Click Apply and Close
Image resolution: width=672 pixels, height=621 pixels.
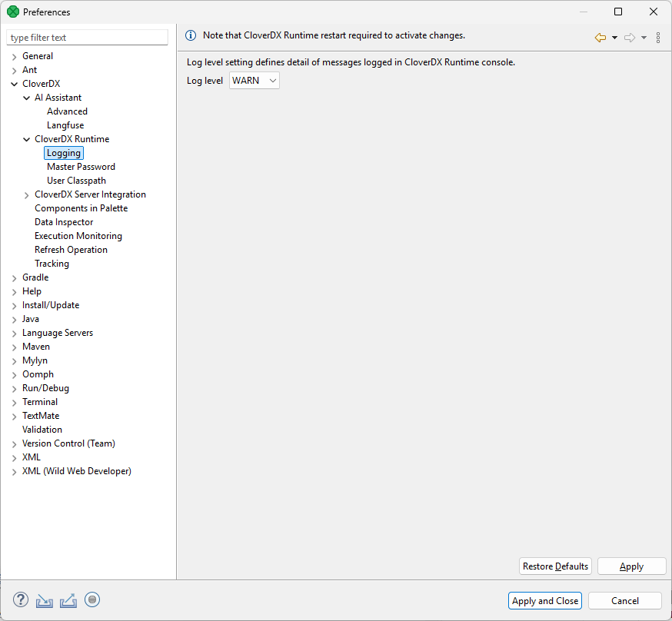coord(545,601)
